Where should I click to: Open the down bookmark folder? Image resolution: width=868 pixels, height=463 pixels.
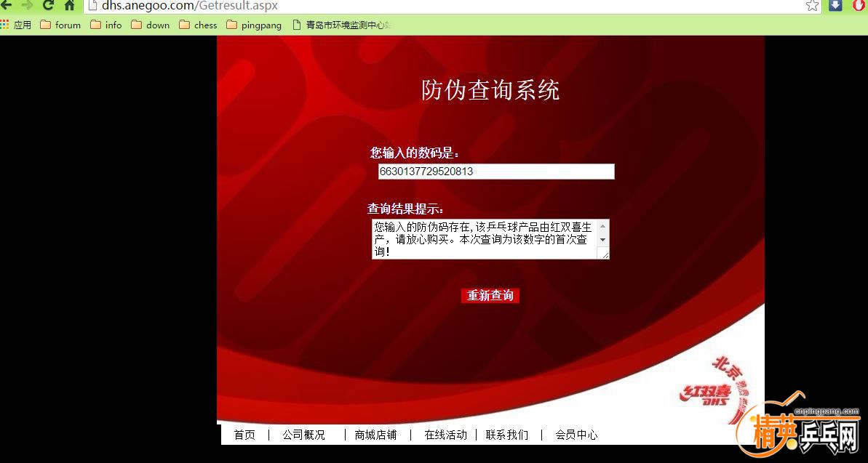coord(151,25)
